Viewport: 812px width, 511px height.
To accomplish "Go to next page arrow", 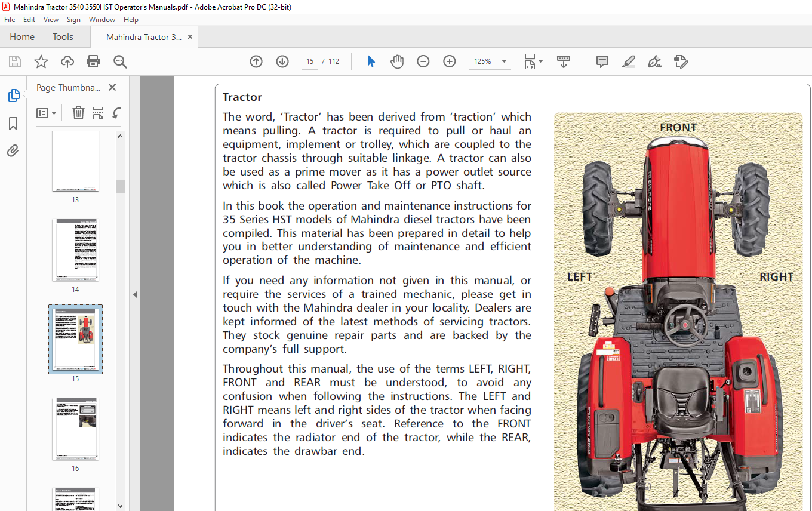I will pos(282,61).
